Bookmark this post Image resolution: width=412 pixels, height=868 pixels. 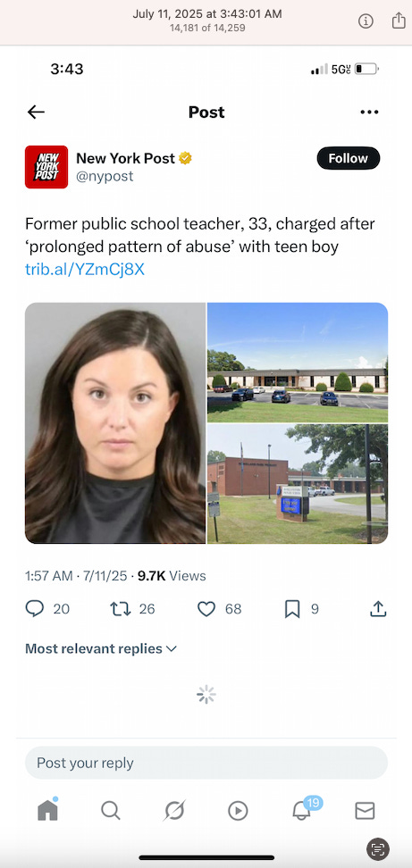pyautogui.click(x=292, y=609)
